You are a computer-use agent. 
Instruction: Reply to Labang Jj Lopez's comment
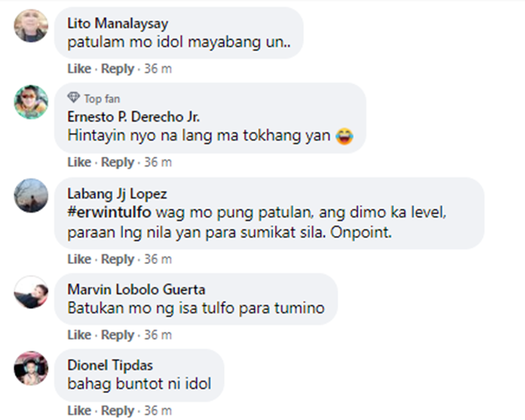click(x=118, y=259)
